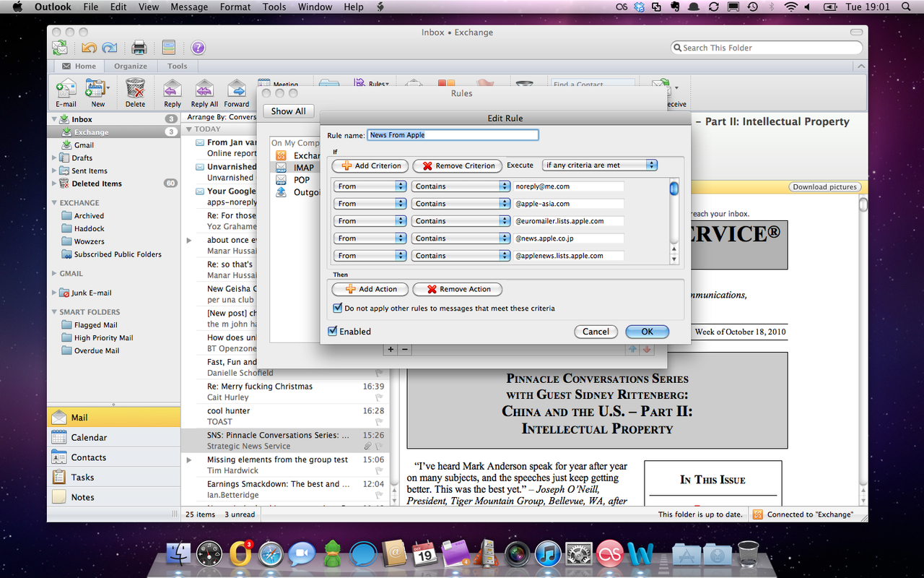Click the Reply icon in ribbon
Viewport: 924px width, 578px height.
(x=173, y=93)
